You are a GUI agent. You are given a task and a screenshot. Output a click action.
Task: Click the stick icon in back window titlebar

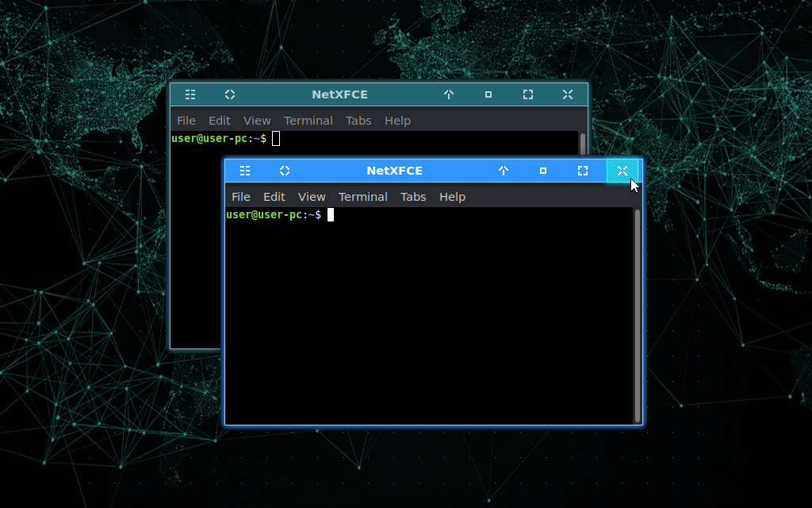[x=230, y=94]
